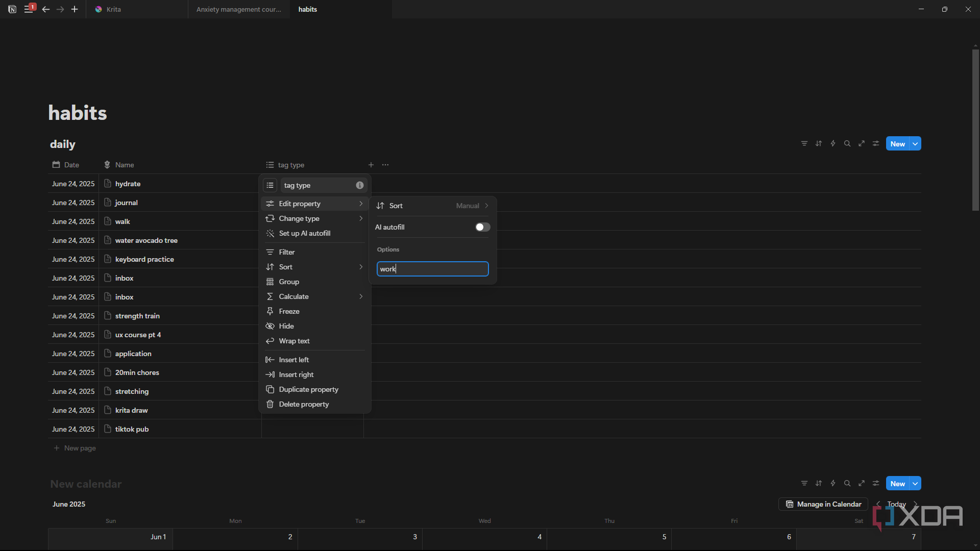Click the filter icon in daily toolbar
The width and height of the screenshot is (980, 551).
tap(804, 144)
